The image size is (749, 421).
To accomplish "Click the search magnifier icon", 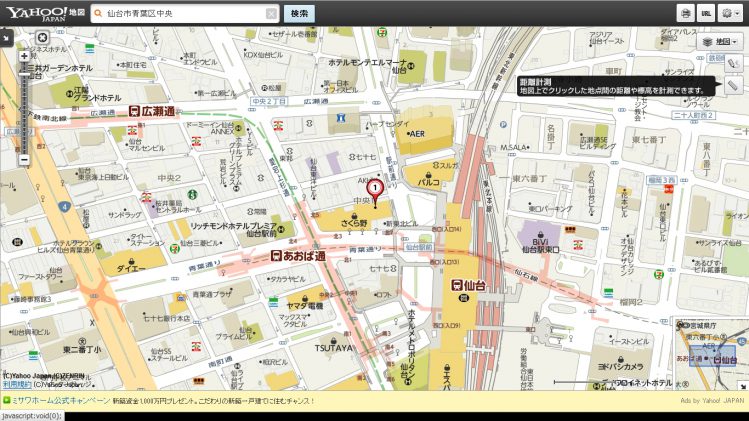I will tap(98, 14).
